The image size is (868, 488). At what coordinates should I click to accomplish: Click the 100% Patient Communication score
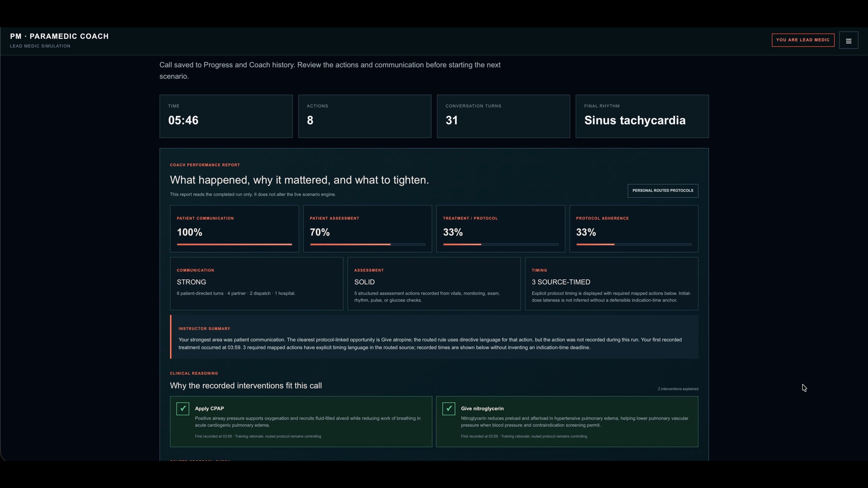(190, 232)
